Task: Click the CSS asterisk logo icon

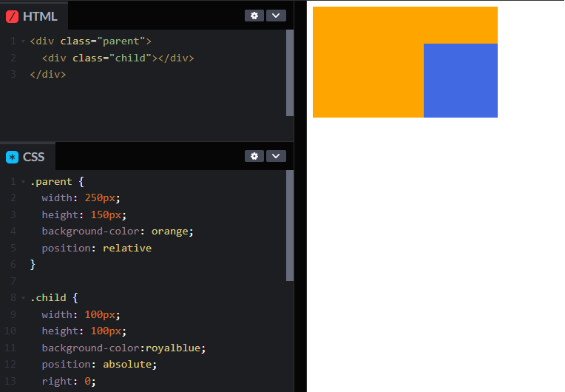Action: [13, 157]
